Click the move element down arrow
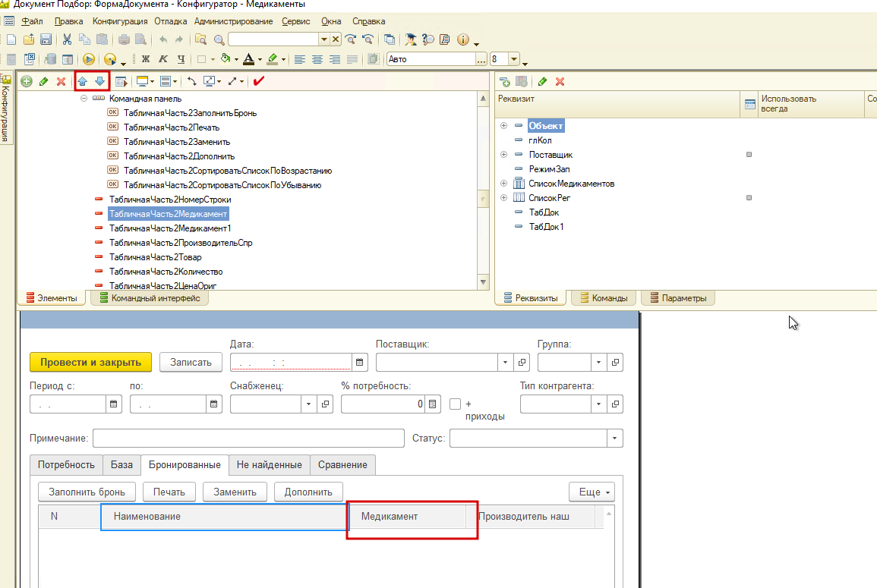 coord(99,81)
